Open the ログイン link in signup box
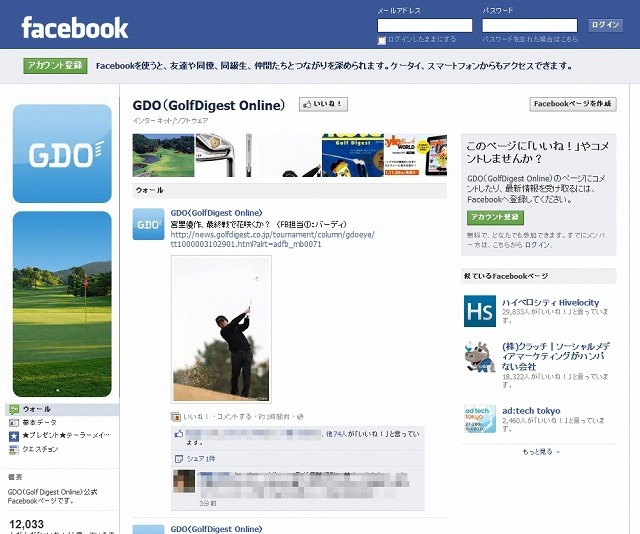640x534 pixels. (538, 245)
